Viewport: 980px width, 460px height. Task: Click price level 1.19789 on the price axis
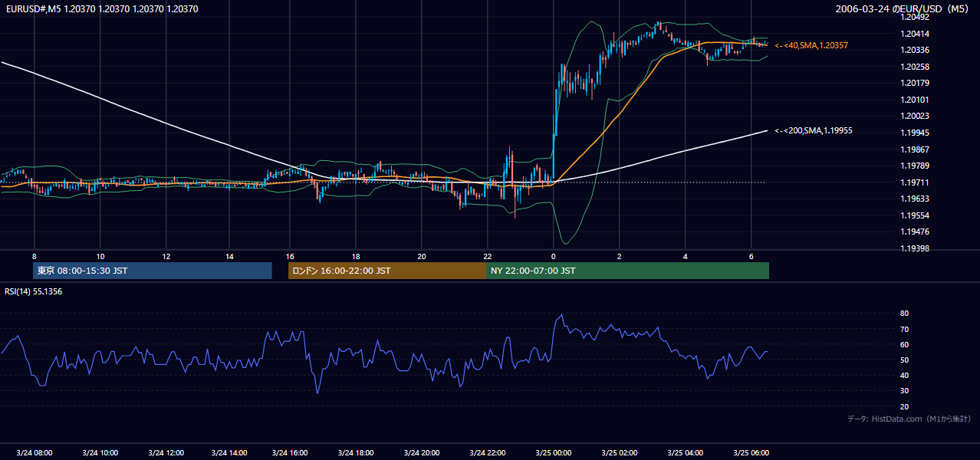click(x=914, y=166)
